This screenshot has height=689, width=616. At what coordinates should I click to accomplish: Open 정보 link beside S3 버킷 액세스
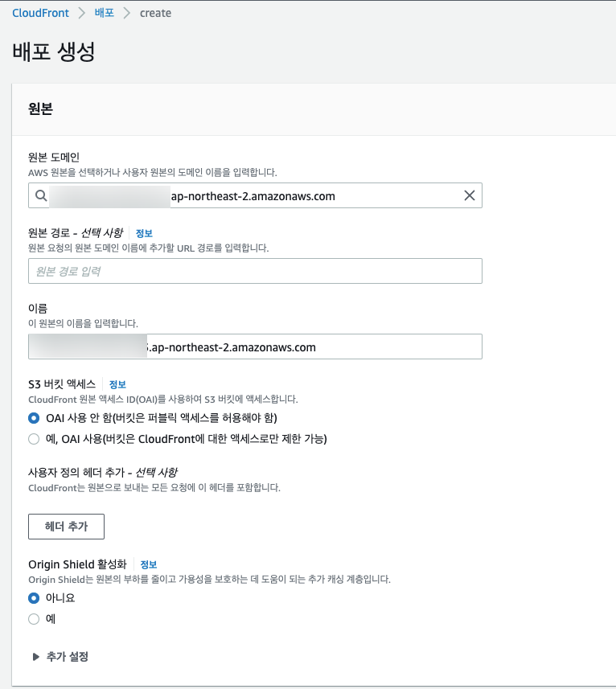click(117, 384)
